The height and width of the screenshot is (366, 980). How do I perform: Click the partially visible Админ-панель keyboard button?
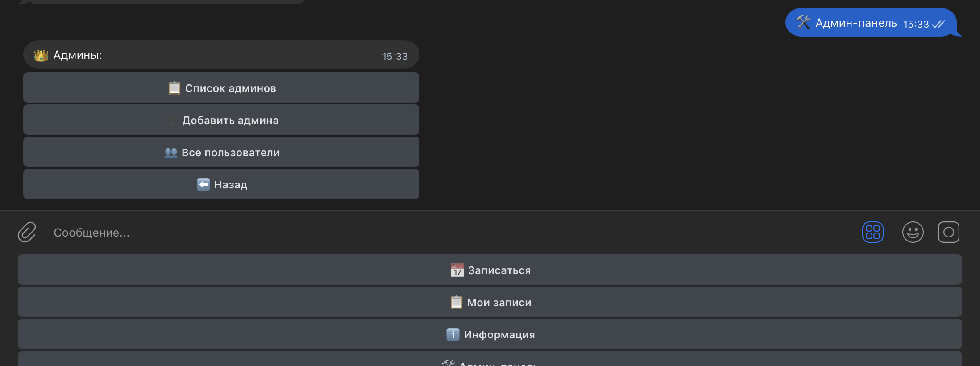pyautogui.click(x=490, y=361)
